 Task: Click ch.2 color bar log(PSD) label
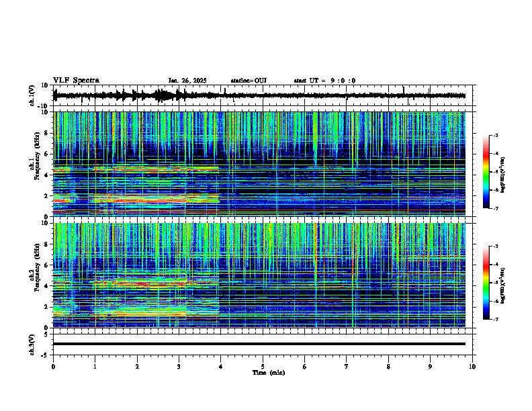[x=503, y=285]
